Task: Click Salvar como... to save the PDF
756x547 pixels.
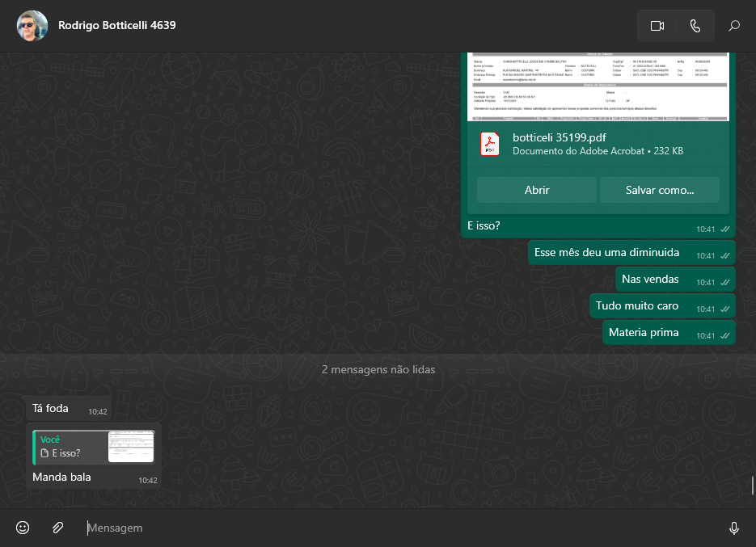Action: (659, 190)
